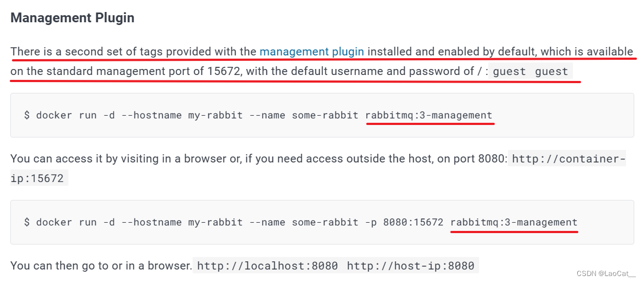Image resolution: width=644 pixels, height=282 pixels.
Task: Click the http://localhost:8080 URL text
Action: coord(268,266)
